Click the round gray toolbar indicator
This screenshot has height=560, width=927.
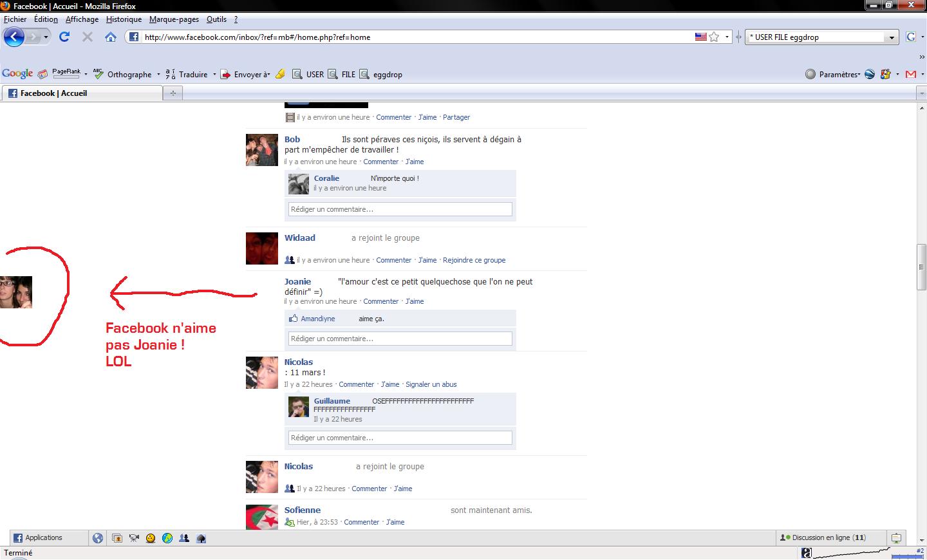pos(810,74)
